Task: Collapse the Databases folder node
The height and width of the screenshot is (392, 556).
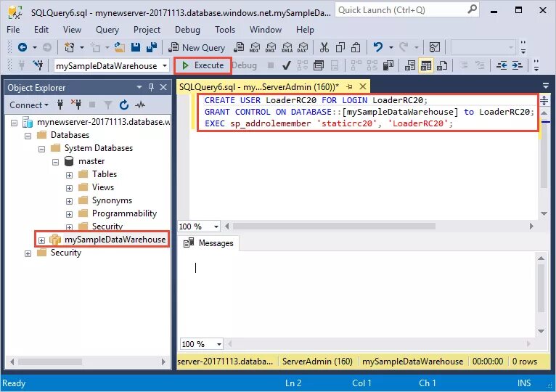Action: [28, 136]
